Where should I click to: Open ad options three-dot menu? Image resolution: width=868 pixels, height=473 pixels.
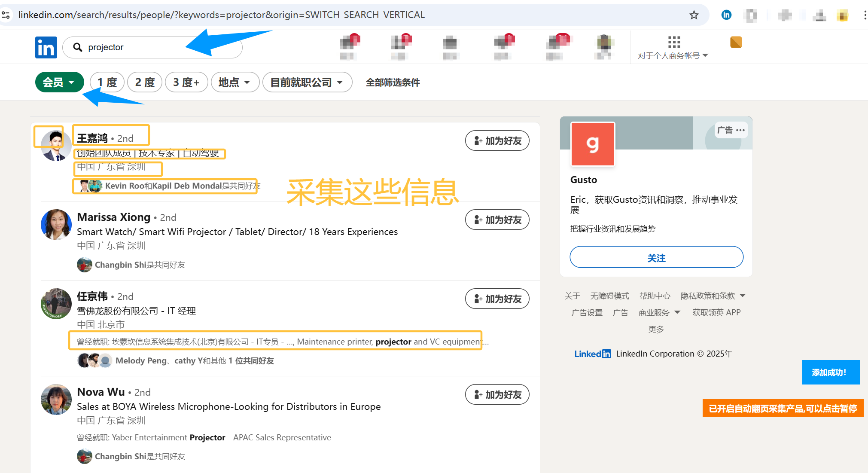740,130
